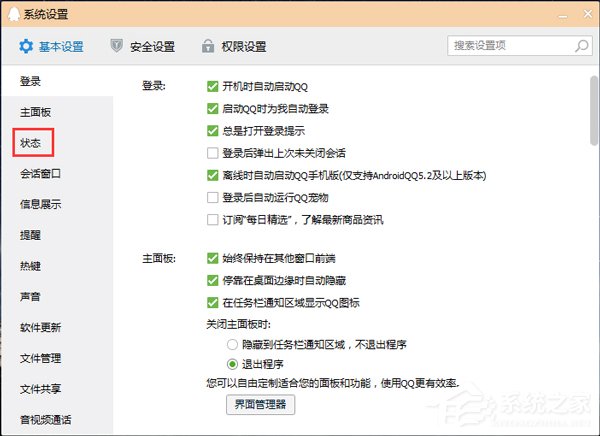This screenshot has height=436, width=600.
Task: Click the 界面管理器 button
Action: click(260, 404)
